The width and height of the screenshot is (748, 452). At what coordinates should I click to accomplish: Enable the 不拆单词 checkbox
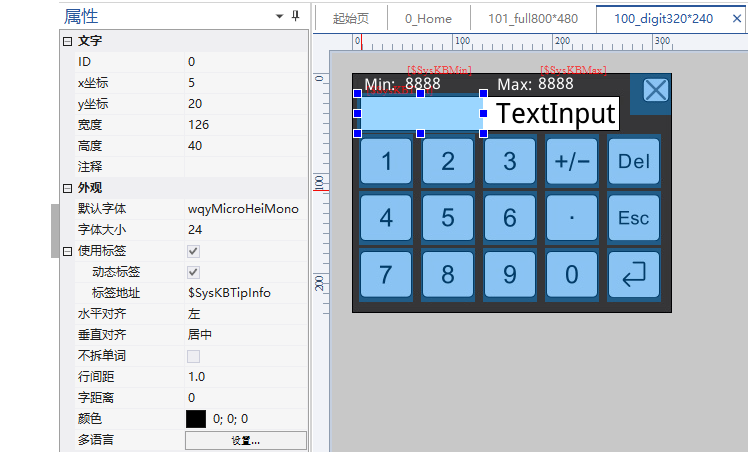click(194, 356)
